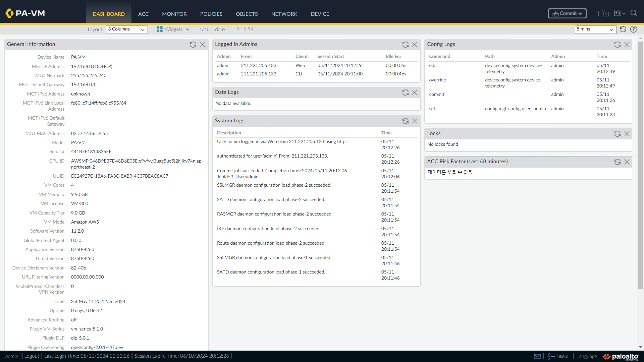Open the 3 Columns layout dropdown
The width and height of the screenshot is (644, 362).
[127, 29]
